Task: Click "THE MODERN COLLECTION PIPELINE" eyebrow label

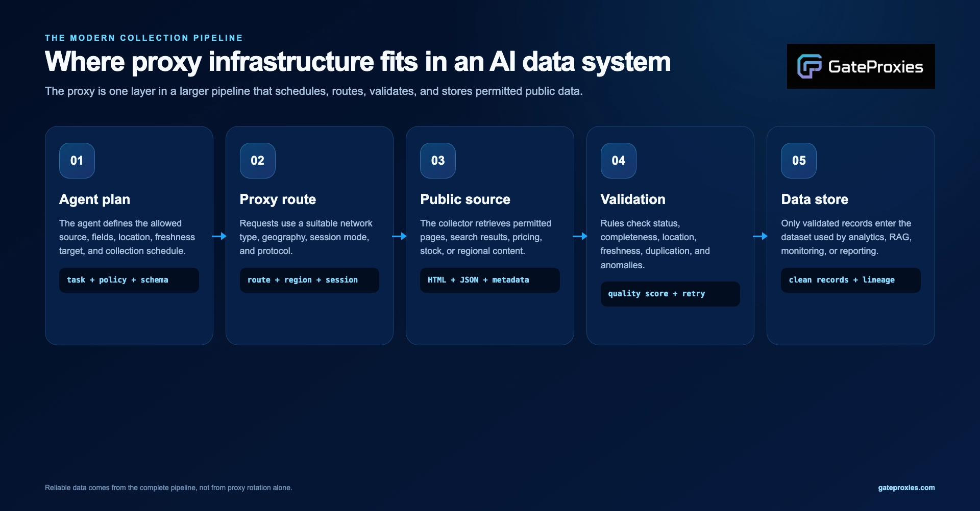Action: (x=144, y=38)
